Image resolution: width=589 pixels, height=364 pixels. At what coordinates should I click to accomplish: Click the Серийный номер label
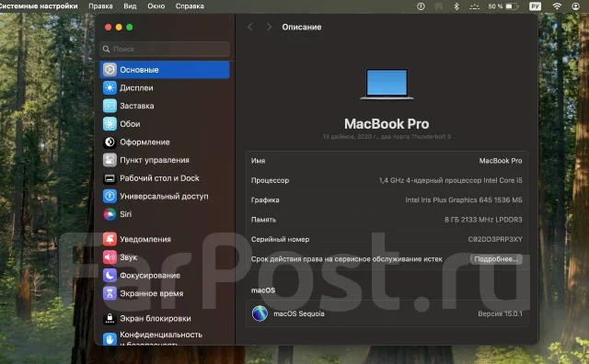[x=280, y=239]
